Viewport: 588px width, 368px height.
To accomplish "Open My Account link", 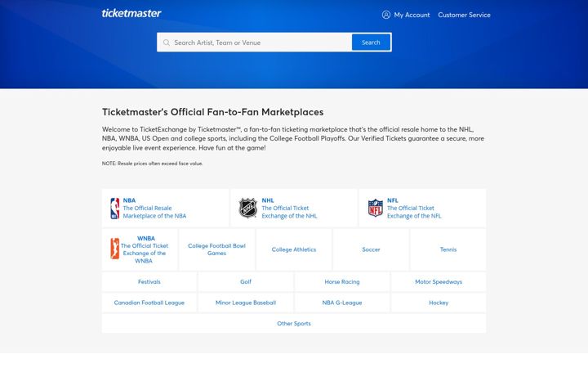I will pos(412,15).
